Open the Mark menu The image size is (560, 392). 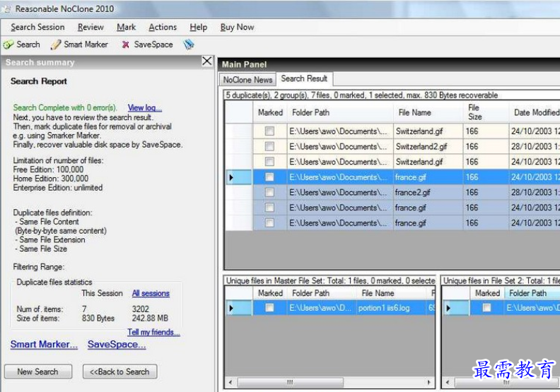coord(127,27)
